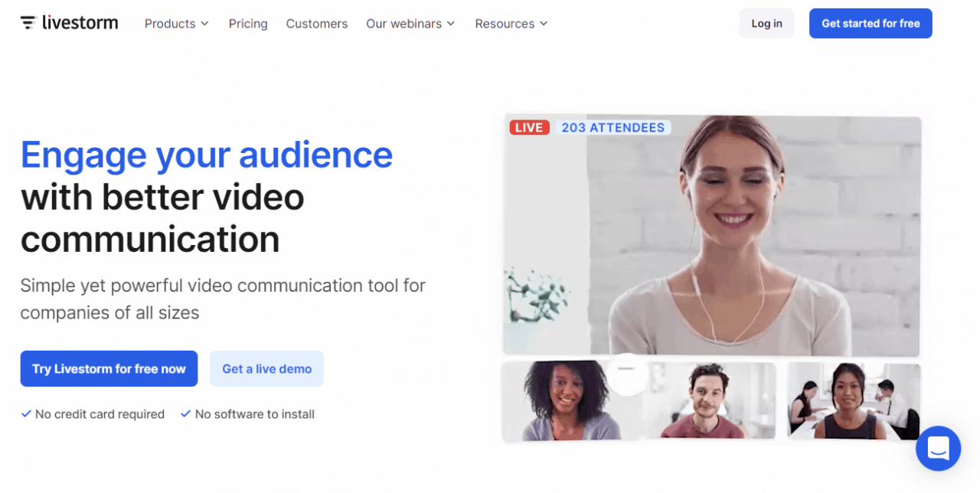Select the bearded man video thumbnail

708,400
